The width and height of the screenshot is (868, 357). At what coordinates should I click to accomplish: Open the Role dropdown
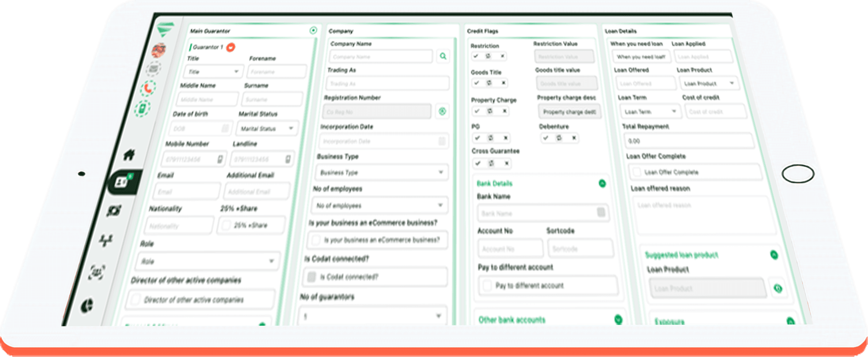(207, 261)
